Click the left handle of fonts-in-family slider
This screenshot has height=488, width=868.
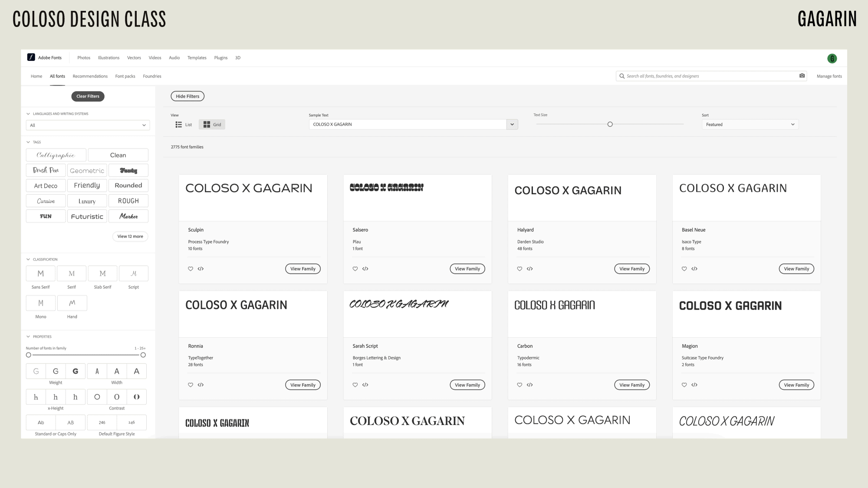point(29,355)
